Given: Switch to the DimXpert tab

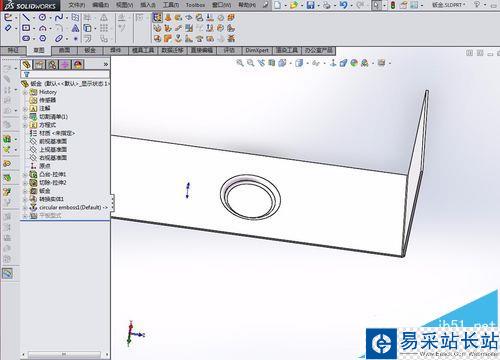Looking at the screenshot, I should coord(257,50).
